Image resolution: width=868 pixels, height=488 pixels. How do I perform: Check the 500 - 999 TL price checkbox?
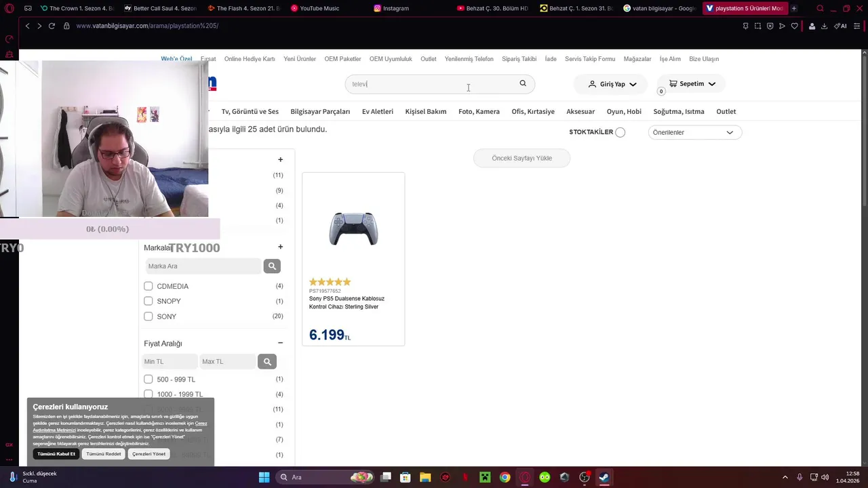coord(148,379)
